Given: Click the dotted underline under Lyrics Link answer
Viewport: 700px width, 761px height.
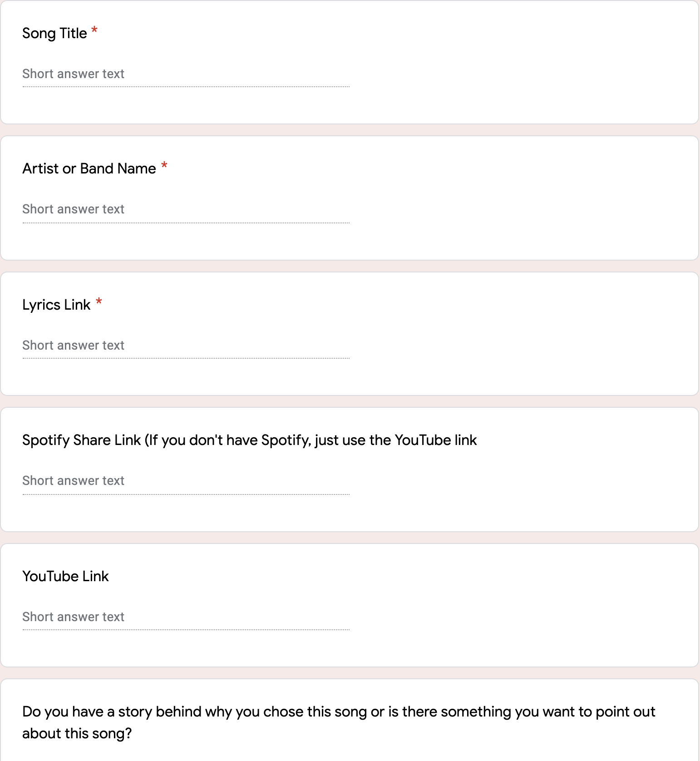Looking at the screenshot, I should (x=186, y=358).
